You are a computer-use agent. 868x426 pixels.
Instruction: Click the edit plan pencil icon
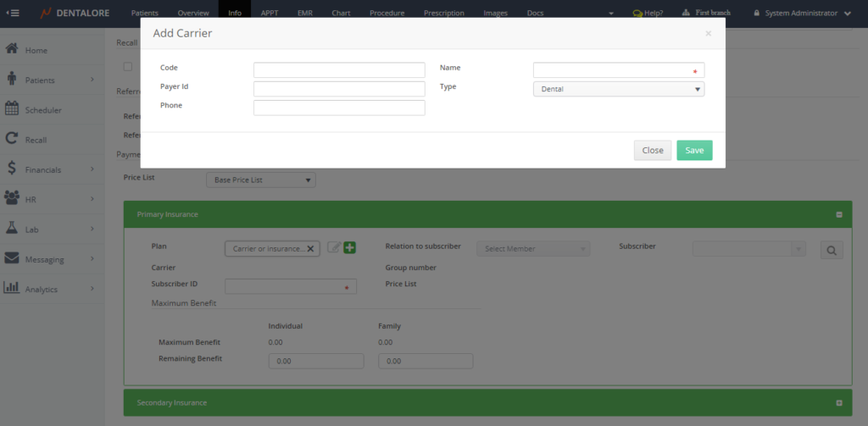pyautogui.click(x=334, y=248)
